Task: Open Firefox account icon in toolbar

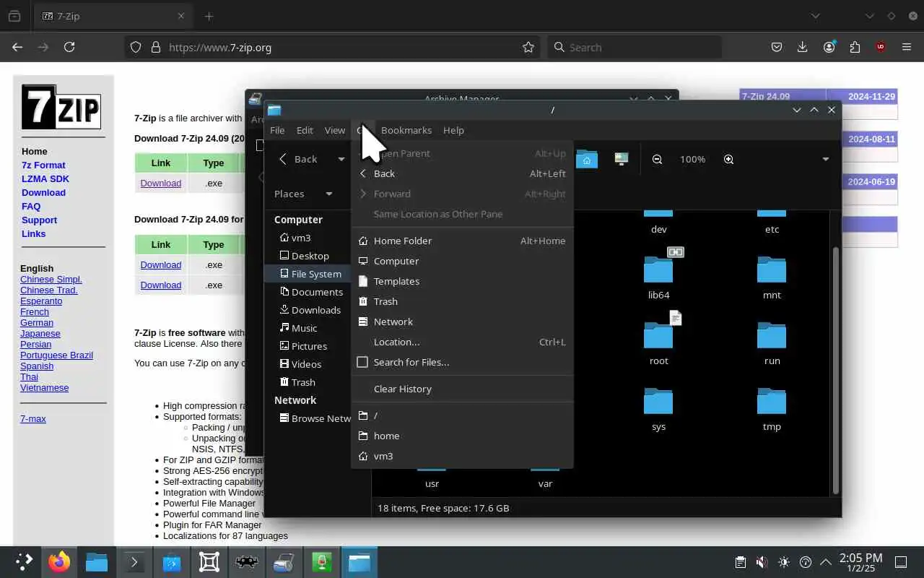Action: (x=829, y=47)
